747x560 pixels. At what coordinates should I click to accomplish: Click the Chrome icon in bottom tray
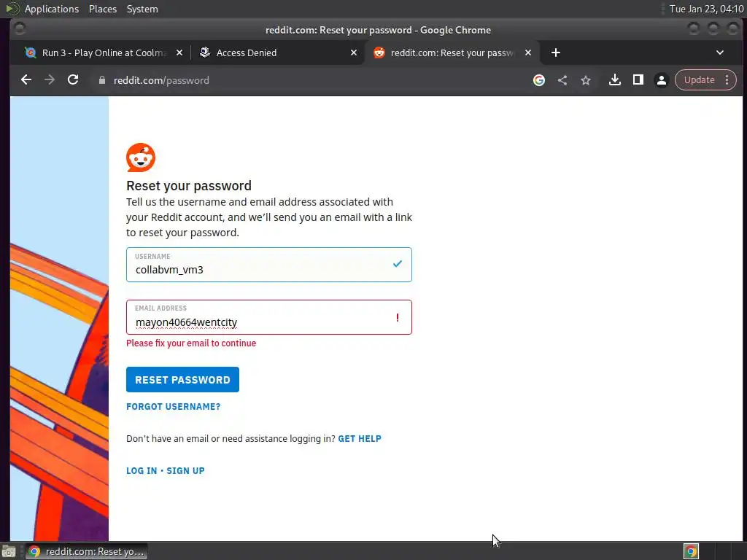[x=691, y=551]
